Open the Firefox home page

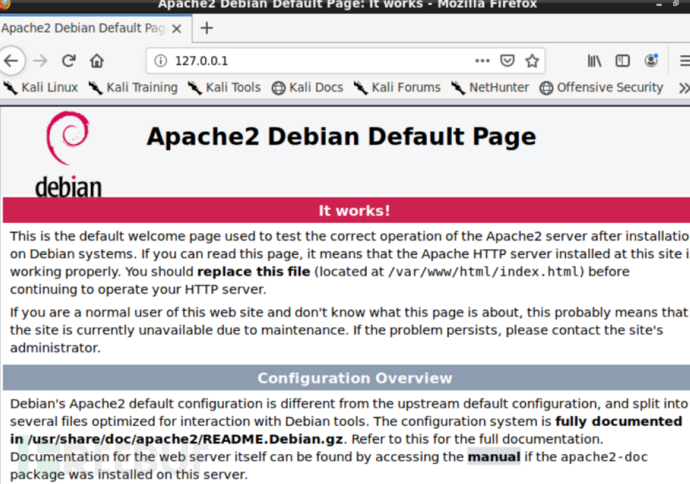click(x=97, y=61)
